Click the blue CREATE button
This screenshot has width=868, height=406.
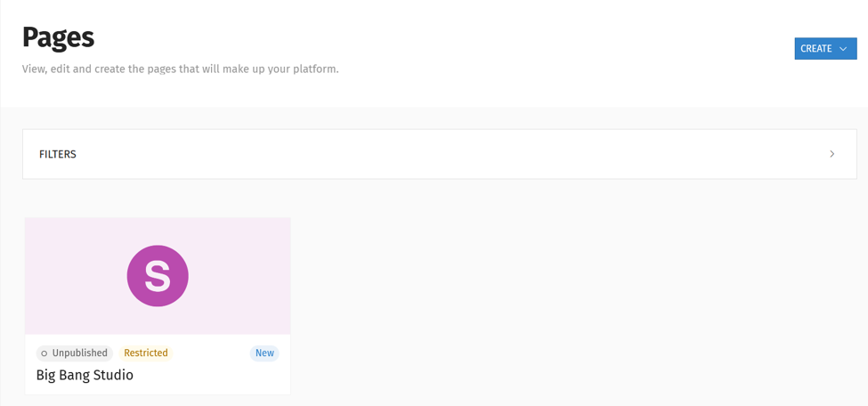[825, 49]
